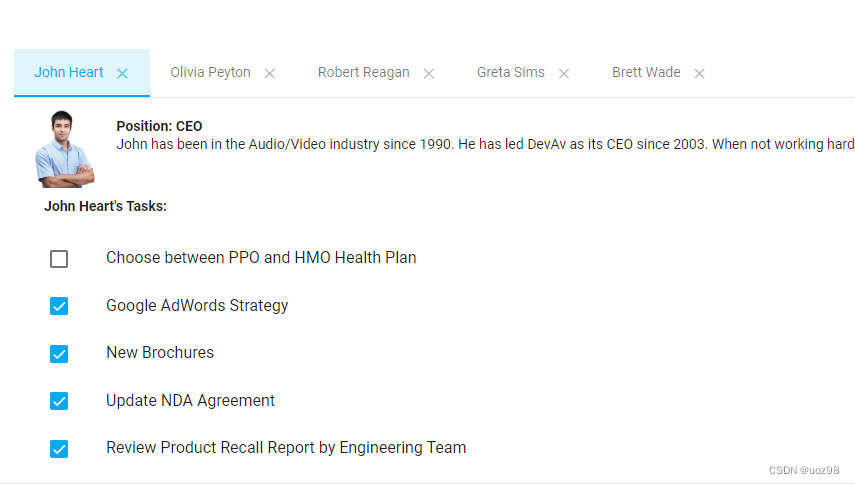Click the New Brochures task label
The image size is (855, 484).
[x=160, y=353]
